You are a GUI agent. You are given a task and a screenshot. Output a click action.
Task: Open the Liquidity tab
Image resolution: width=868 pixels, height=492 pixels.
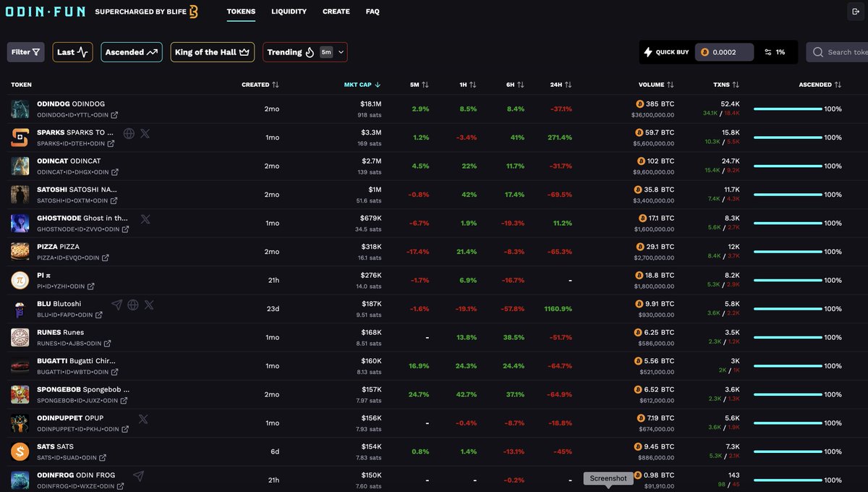coord(289,12)
